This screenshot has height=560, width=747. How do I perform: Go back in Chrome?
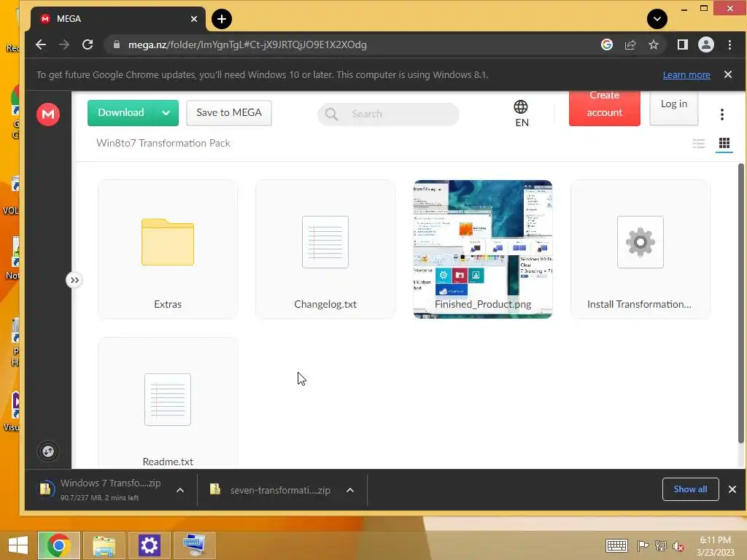tap(41, 44)
